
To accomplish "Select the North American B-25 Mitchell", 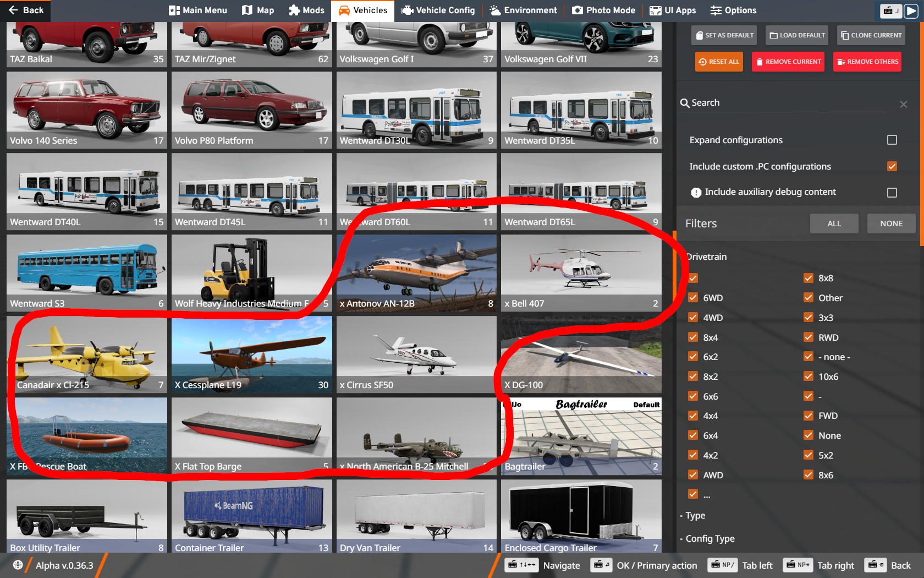I will [x=416, y=436].
